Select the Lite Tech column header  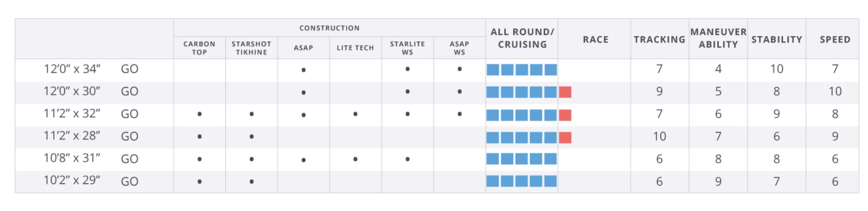coord(355,48)
